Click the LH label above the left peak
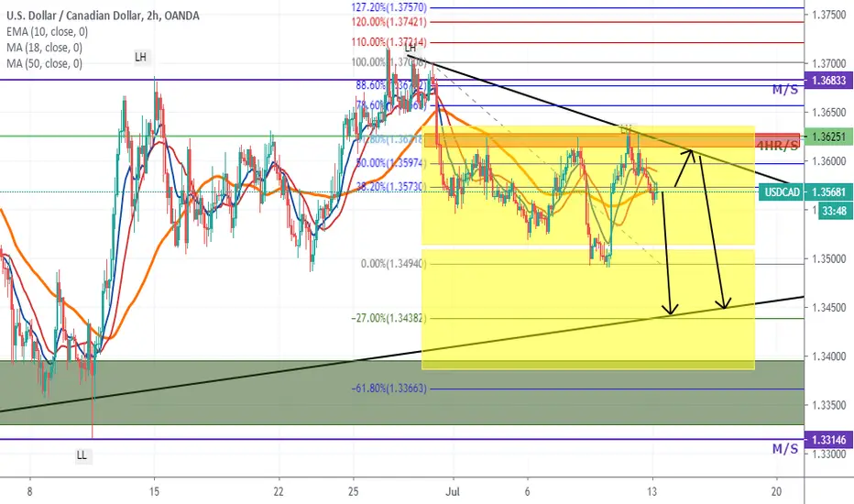Screen dimensions: 854x504 140,57
